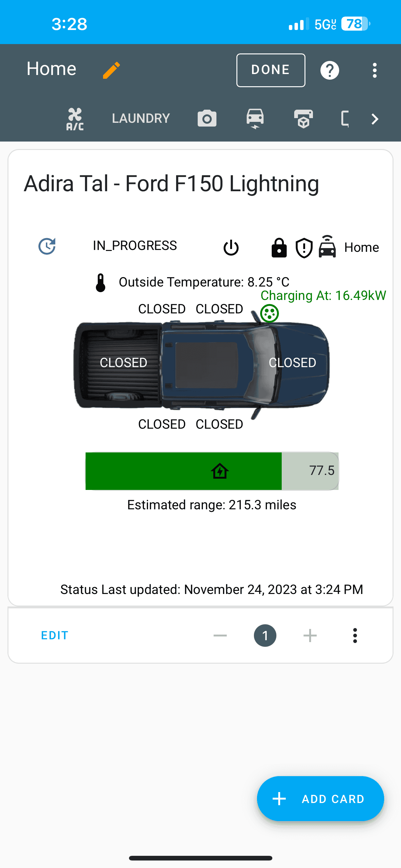This screenshot has height=868, width=401.
Task: Open the dashboard help question mark
Action: (x=329, y=70)
